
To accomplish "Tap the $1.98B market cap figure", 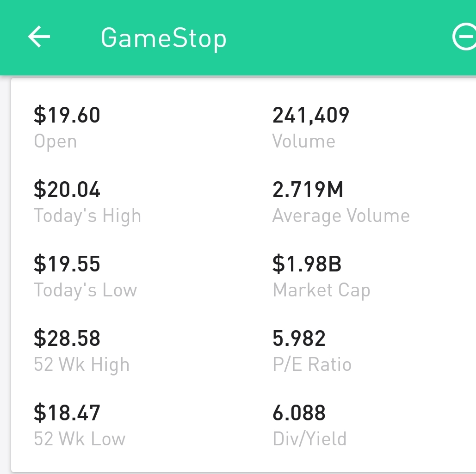I will coord(307,264).
